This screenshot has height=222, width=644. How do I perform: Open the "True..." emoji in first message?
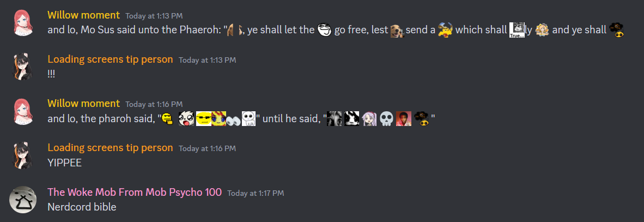tap(517, 30)
